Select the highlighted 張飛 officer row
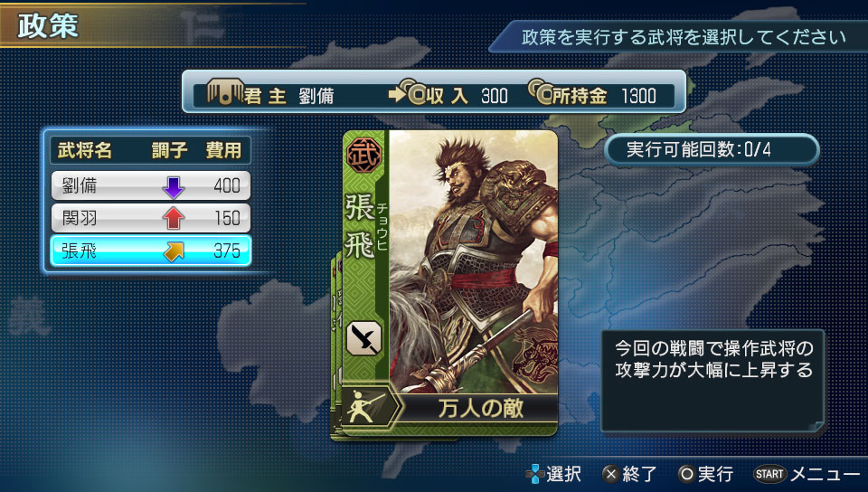The width and height of the screenshot is (868, 492). click(151, 251)
